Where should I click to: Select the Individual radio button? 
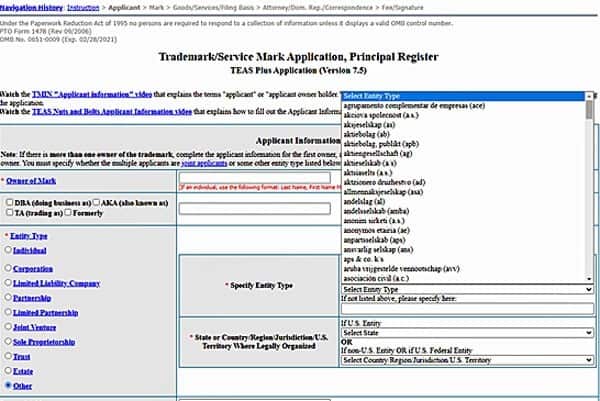tap(8, 250)
